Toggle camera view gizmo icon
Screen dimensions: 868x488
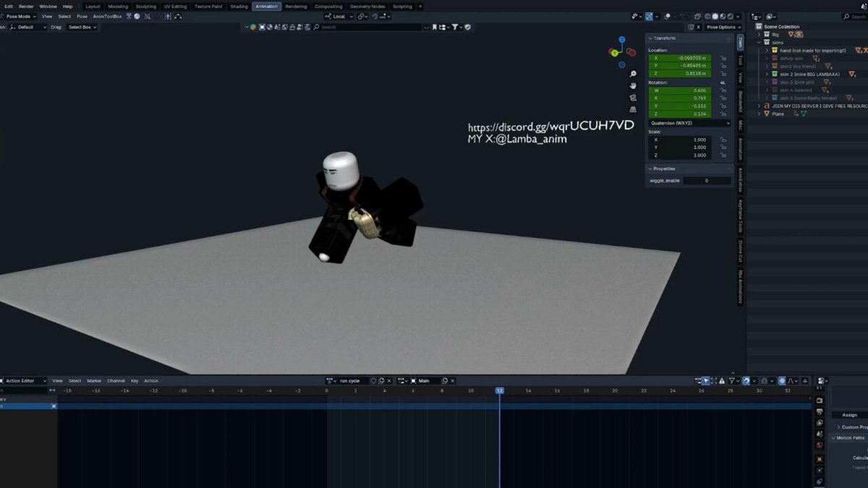633,98
